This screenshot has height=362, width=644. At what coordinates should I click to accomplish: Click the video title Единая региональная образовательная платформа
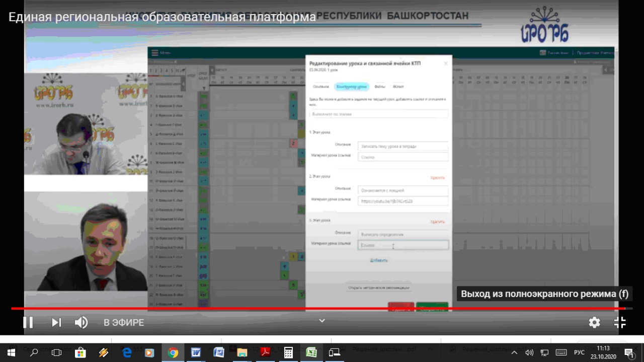[162, 17]
